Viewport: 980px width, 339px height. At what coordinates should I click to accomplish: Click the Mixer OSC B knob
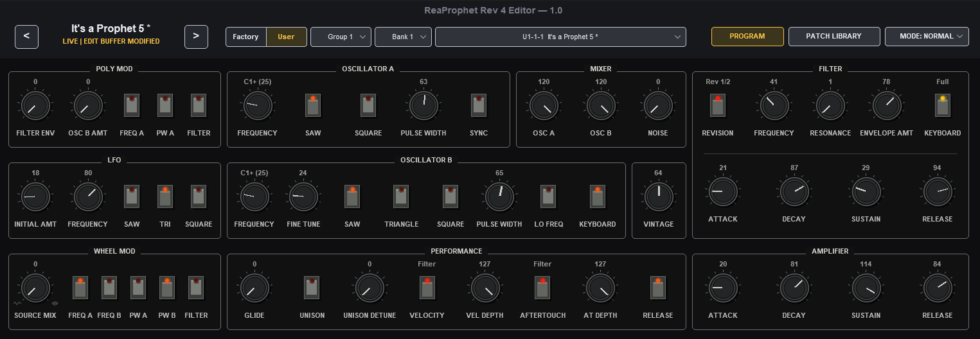pyautogui.click(x=601, y=106)
